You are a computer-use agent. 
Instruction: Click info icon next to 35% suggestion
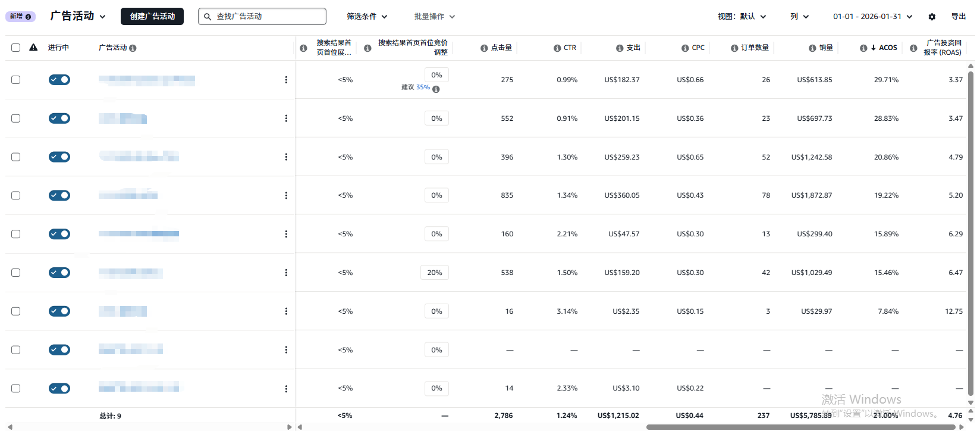(436, 89)
